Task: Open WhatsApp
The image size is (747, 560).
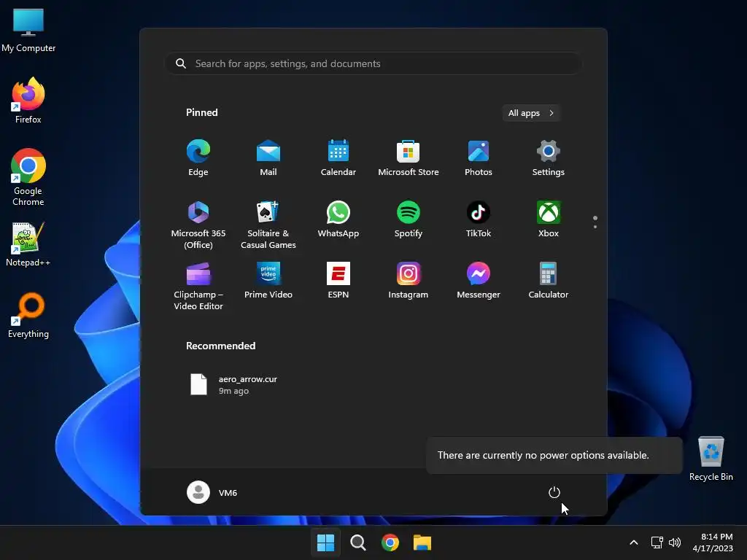Action: (338, 219)
